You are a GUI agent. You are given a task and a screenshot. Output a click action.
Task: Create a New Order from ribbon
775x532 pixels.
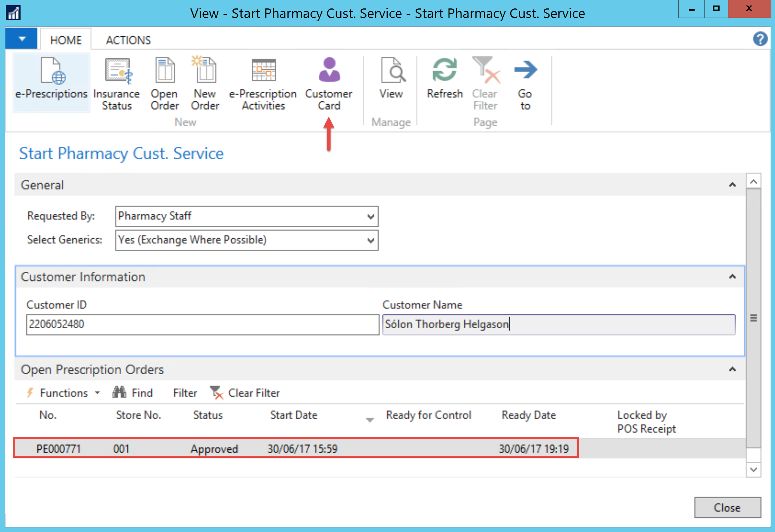tap(205, 70)
